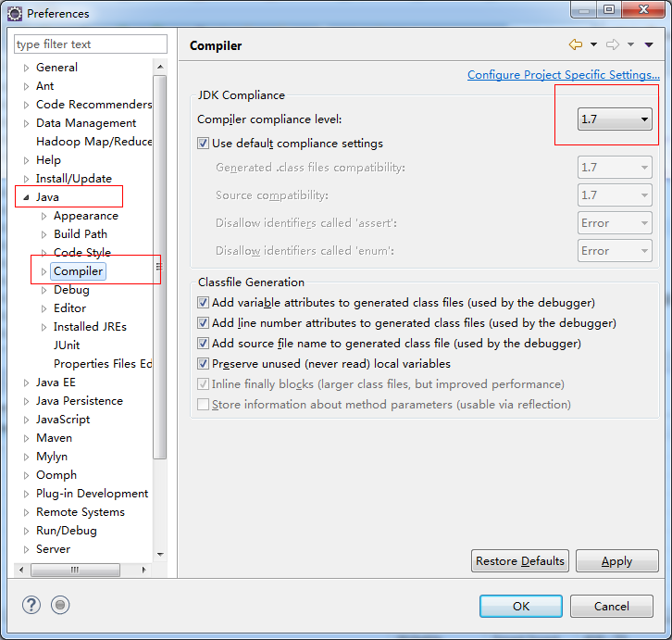Click the record oomph preferences icon

(60, 605)
